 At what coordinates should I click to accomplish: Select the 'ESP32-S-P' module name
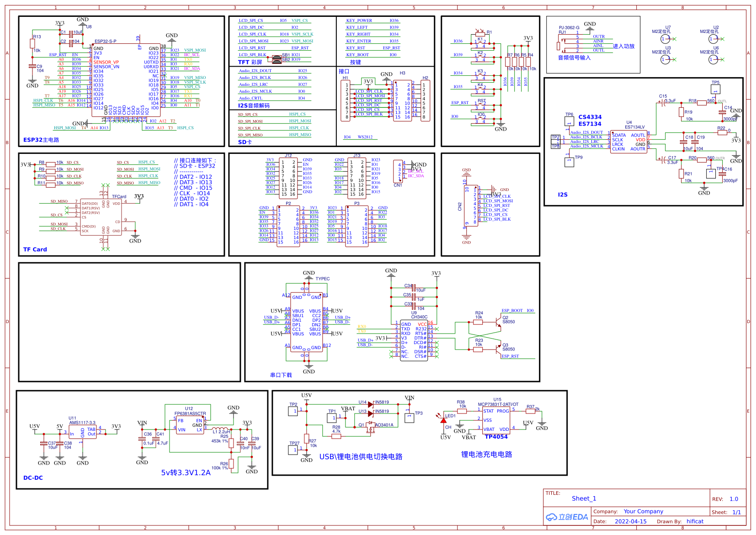(x=106, y=42)
